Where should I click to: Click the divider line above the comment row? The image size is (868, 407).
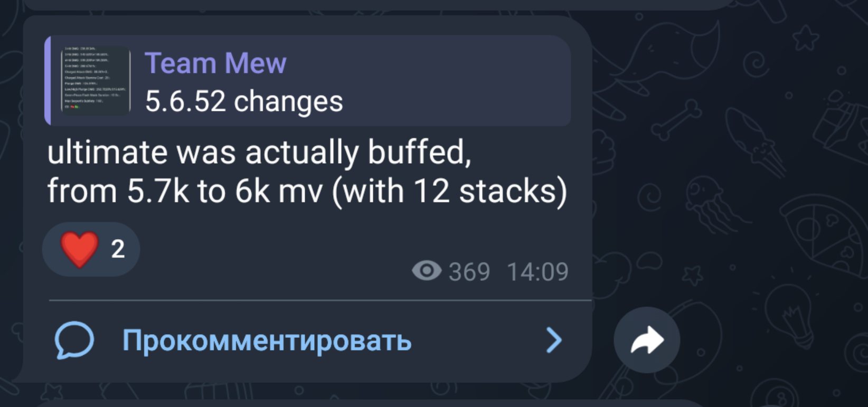[x=320, y=300]
